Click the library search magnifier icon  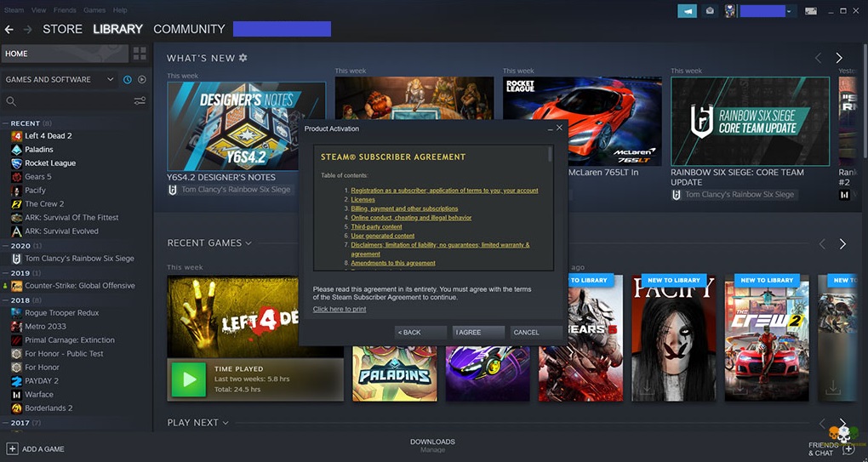[11, 101]
